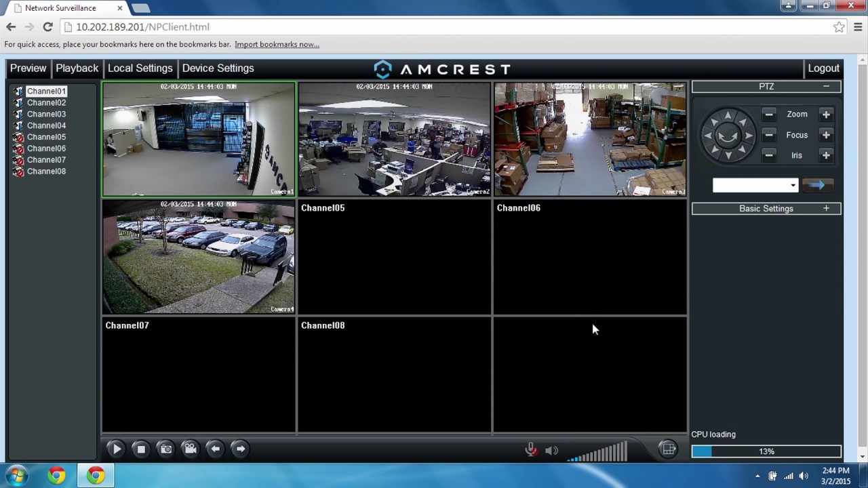Bookmark this page with the star
This screenshot has height=488, width=868.
pyautogui.click(x=839, y=27)
